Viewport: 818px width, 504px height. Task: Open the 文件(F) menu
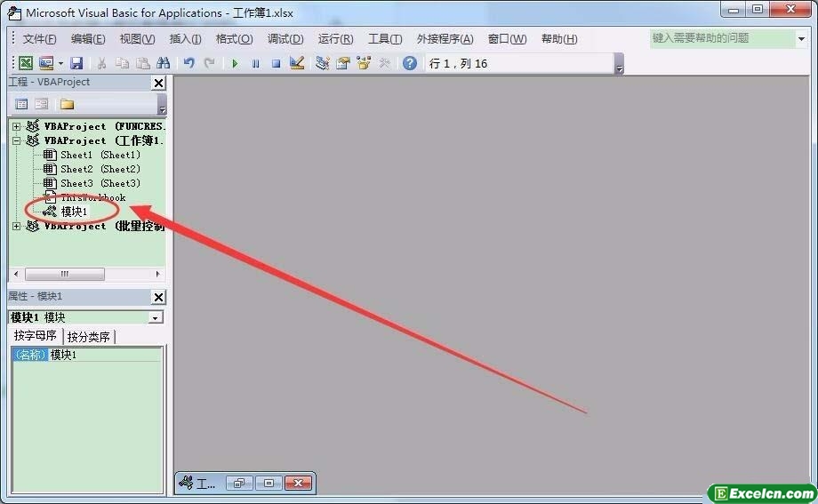pyautogui.click(x=39, y=39)
